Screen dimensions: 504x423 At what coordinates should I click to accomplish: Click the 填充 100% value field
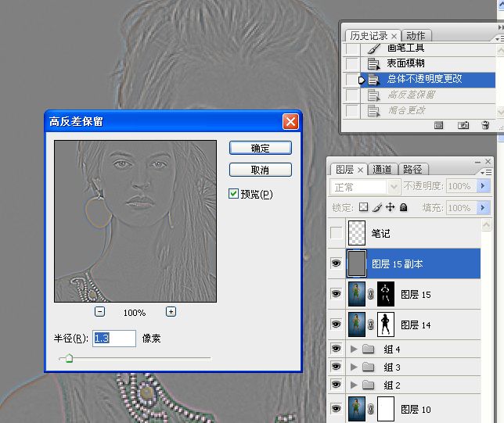tap(461, 208)
